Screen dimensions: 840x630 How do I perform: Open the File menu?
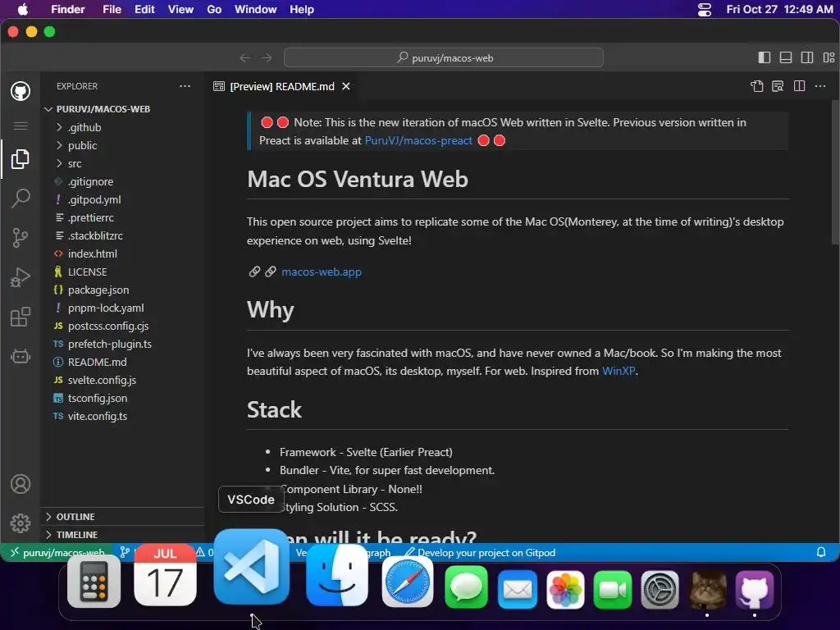pos(112,9)
